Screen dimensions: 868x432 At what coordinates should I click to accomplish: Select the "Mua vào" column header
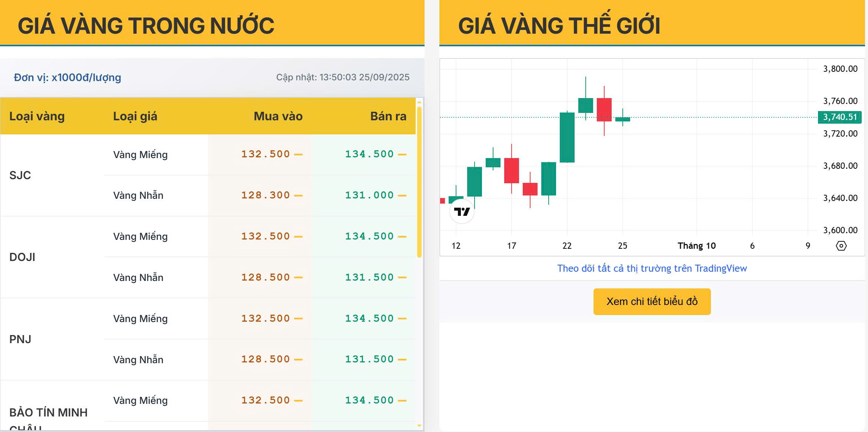click(278, 116)
